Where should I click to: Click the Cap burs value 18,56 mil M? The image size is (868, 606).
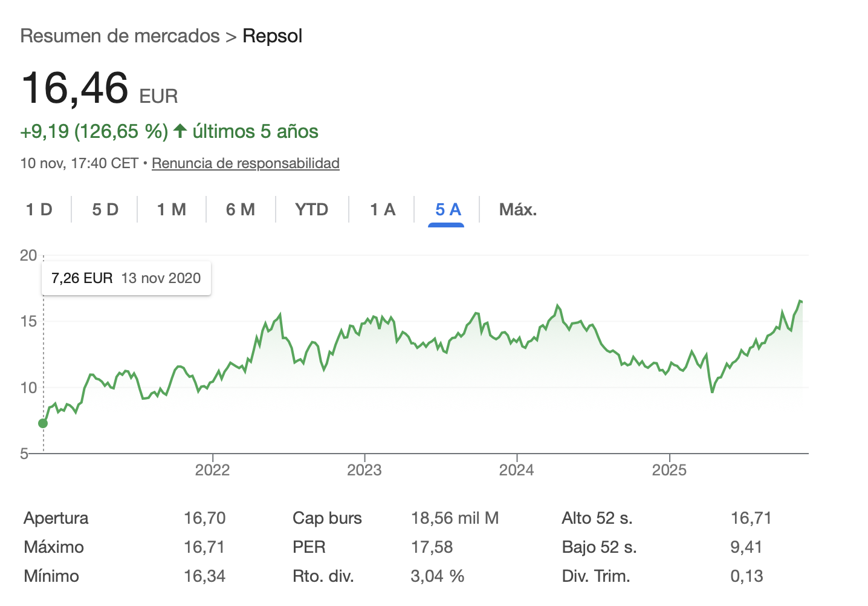(x=455, y=518)
